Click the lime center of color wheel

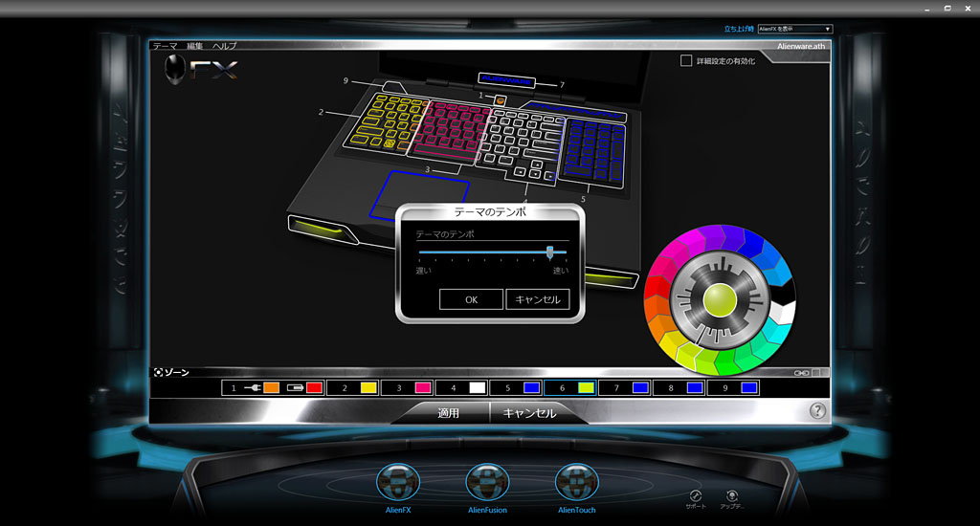click(x=720, y=300)
